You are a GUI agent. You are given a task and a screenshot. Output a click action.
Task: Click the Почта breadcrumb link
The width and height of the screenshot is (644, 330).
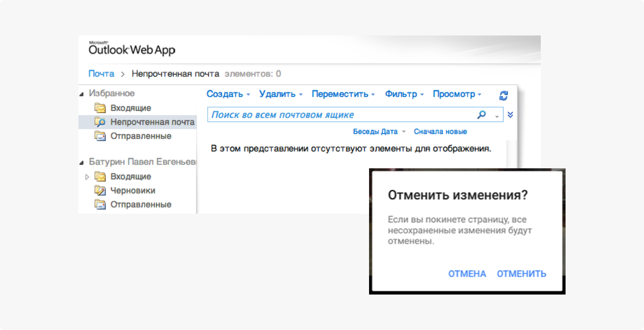[x=101, y=73]
